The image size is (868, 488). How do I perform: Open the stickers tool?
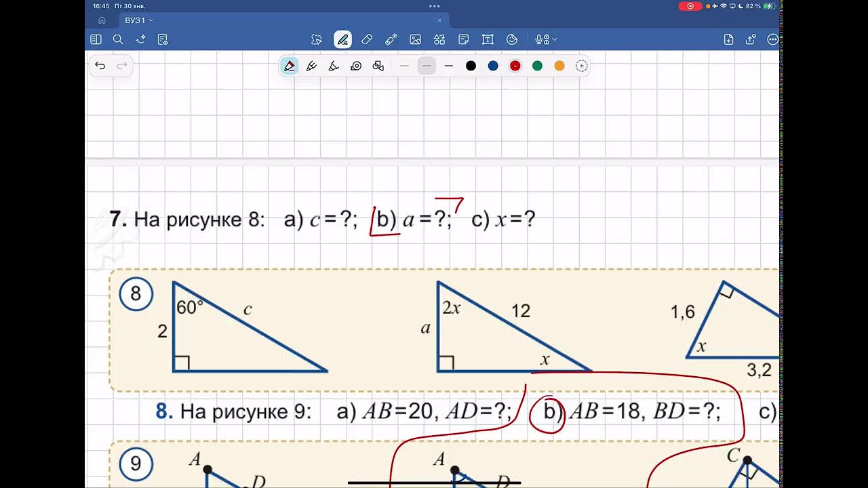coord(512,39)
